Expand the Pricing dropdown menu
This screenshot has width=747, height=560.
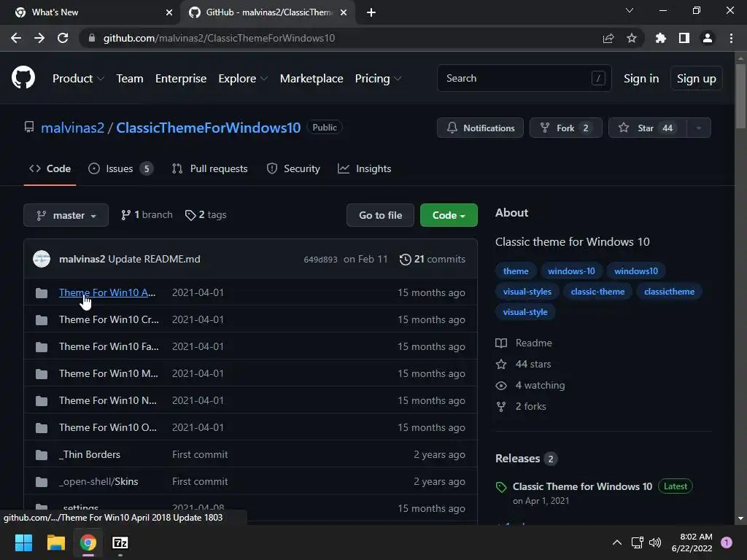click(379, 79)
